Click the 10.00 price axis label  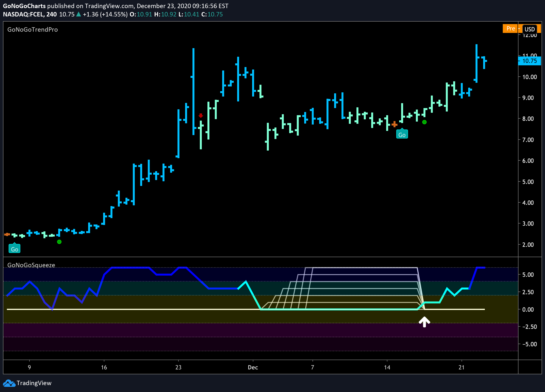[x=530, y=77]
